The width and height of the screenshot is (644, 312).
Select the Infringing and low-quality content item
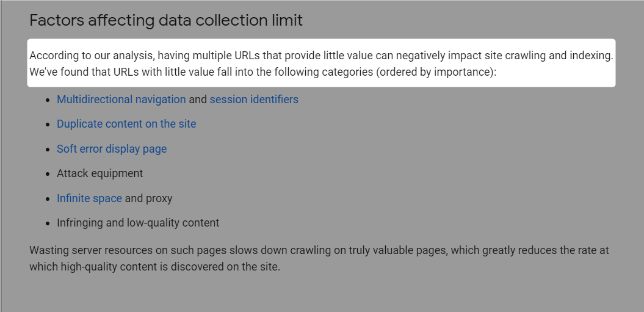click(x=138, y=223)
